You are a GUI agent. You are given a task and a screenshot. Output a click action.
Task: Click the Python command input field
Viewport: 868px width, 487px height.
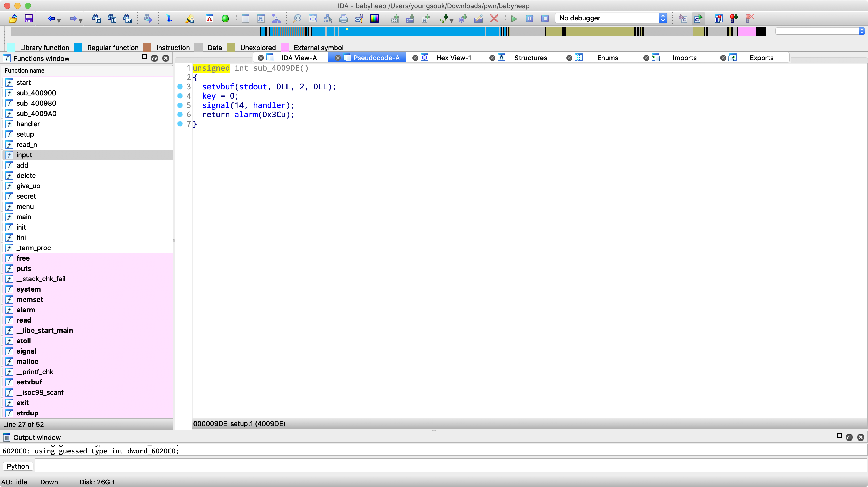(x=450, y=466)
